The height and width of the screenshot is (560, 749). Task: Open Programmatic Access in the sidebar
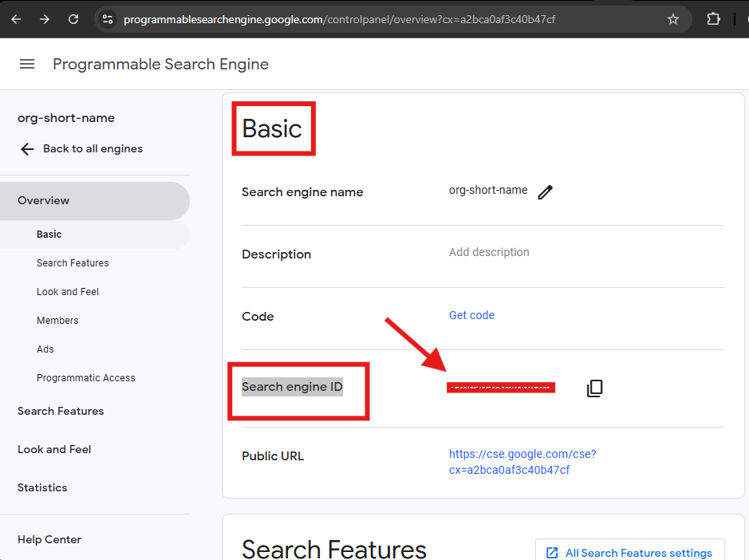86,377
